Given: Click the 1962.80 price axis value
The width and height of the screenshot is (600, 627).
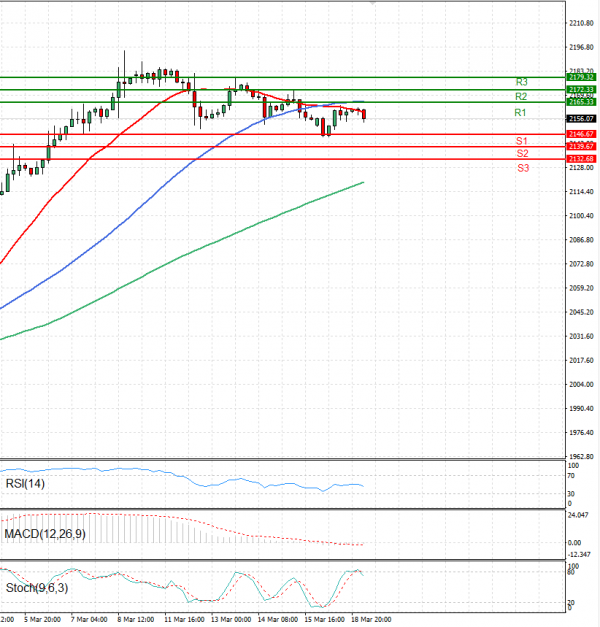Looking at the screenshot, I should [581, 456].
